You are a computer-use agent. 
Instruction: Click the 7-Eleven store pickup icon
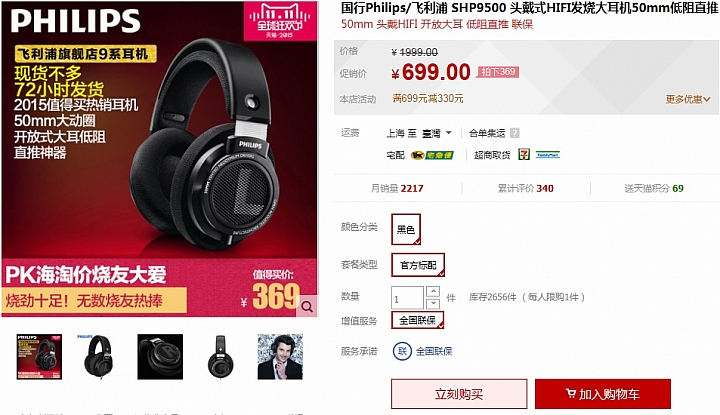tap(524, 155)
